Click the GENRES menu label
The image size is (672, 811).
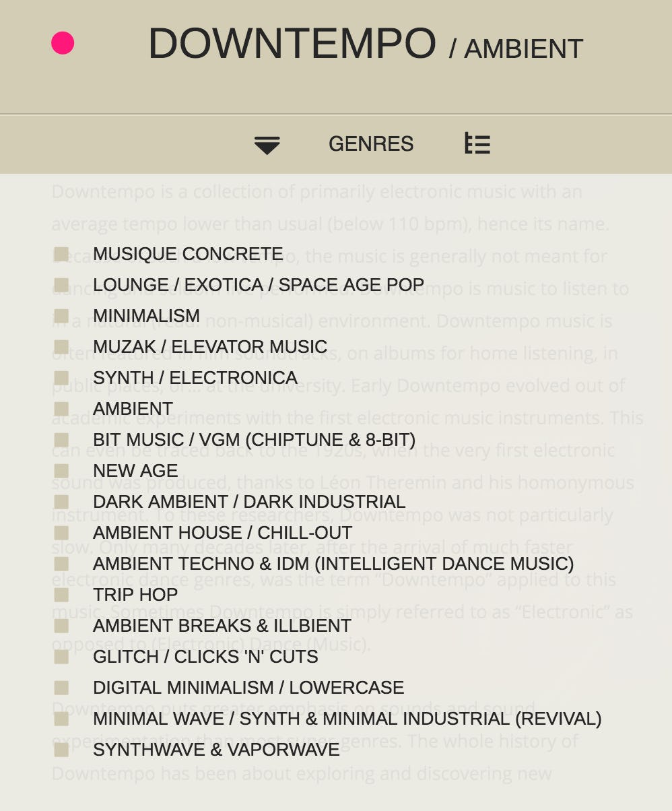(x=370, y=144)
